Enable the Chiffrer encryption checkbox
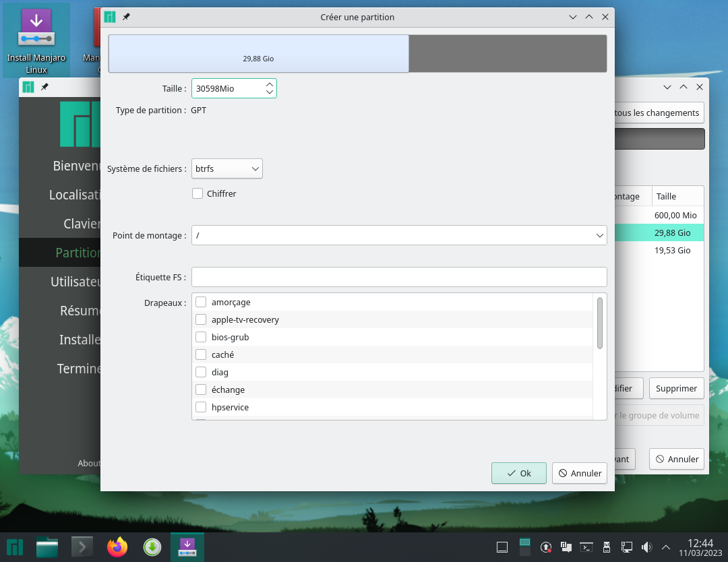Viewport: 728px width, 562px height. (198, 193)
